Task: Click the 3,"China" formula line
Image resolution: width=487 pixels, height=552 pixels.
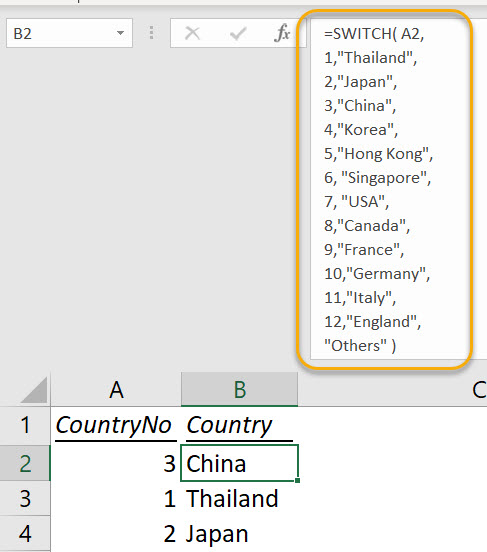Action: (360, 106)
